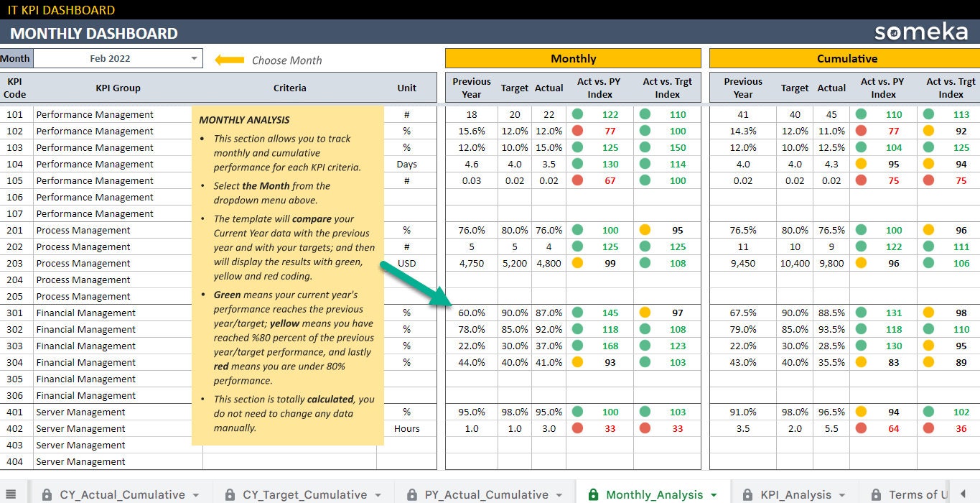Click the yellow Monthly header banner
The image size is (980, 503).
[x=573, y=58]
